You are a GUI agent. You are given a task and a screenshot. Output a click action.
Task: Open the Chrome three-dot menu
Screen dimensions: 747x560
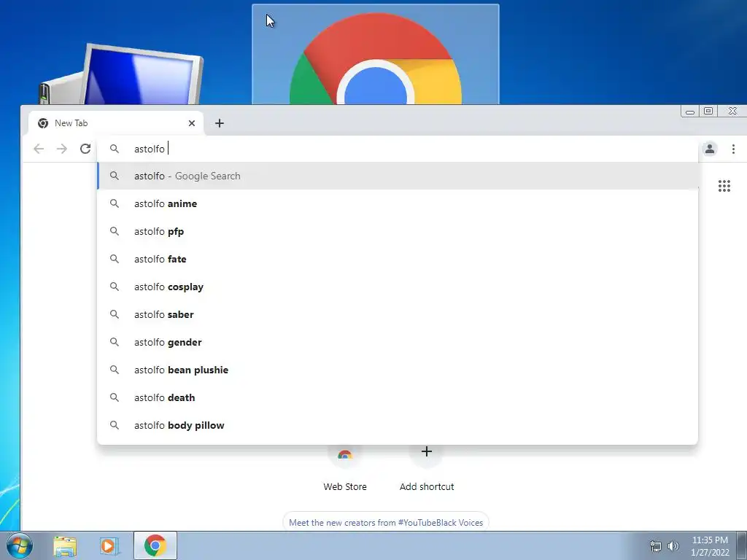[733, 149]
